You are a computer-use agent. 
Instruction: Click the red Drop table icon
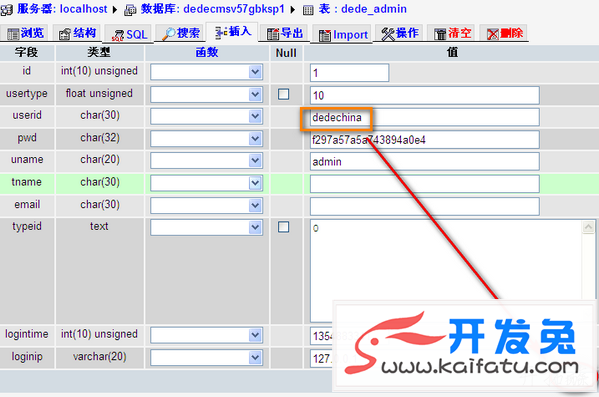pyautogui.click(x=493, y=34)
